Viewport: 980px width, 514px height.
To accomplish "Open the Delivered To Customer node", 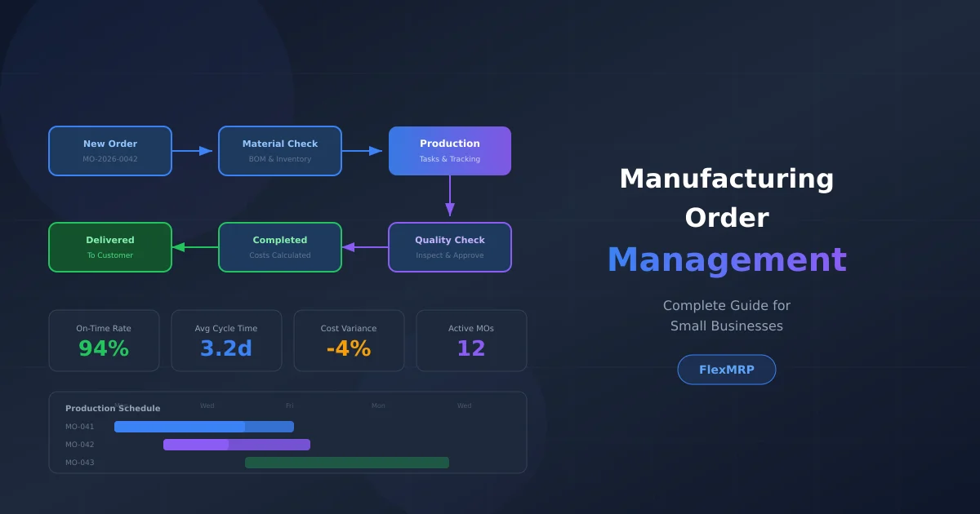I will pos(110,247).
